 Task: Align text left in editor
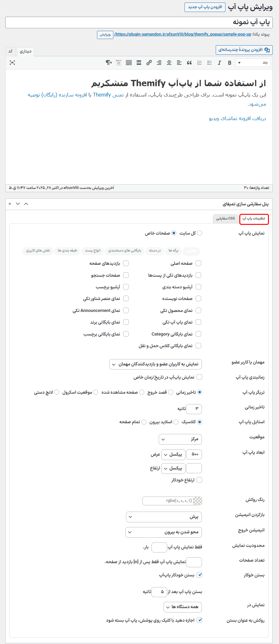coord(179,63)
